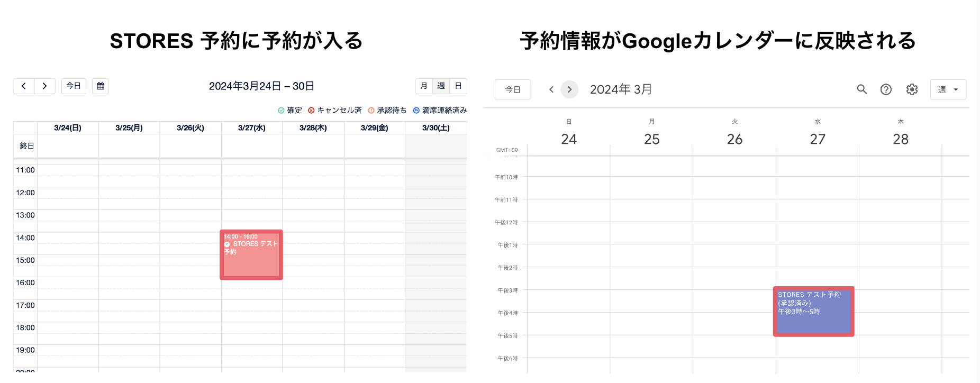This screenshot has width=980, height=383.
Task: Click 今日 button in Google Calendar
Action: tap(513, 89)
